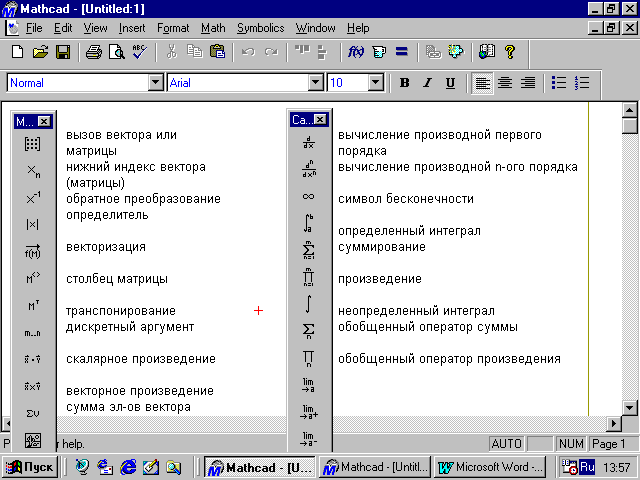Center align text
Image resolution: width=640 pixels, height=480 pixels.
tap(505, 83)
